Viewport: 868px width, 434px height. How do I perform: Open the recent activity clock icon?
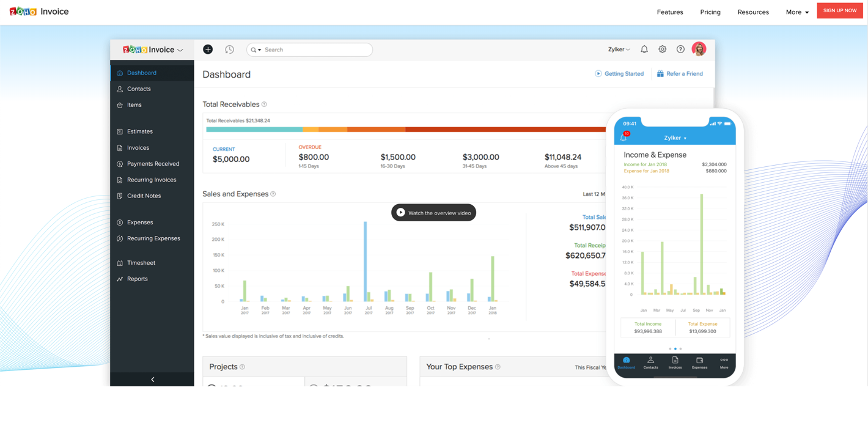(229, 50)
